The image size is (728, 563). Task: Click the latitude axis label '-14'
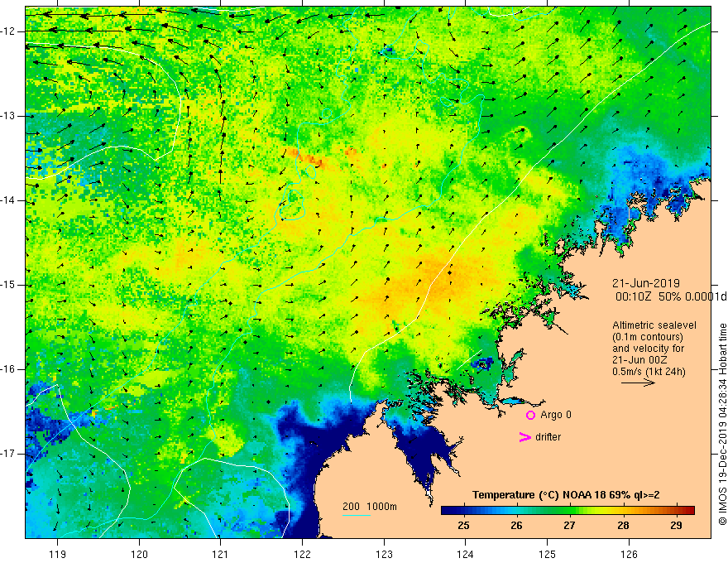(7, 200)
